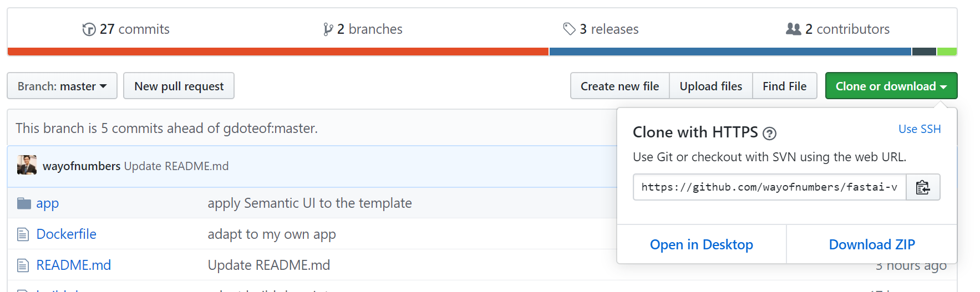Open the README.md file
Image resolution: width=980 pixels, height=292 pixels.
click(74, 265)
